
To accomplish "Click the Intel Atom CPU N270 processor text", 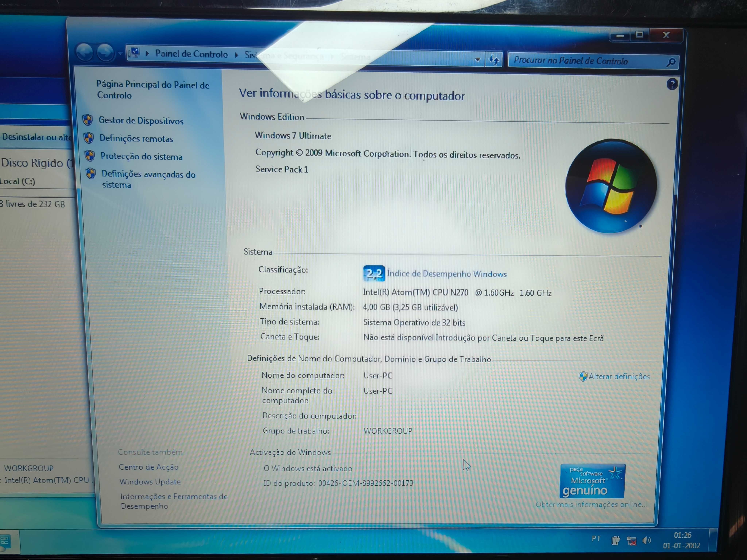I will pos(457,293).
